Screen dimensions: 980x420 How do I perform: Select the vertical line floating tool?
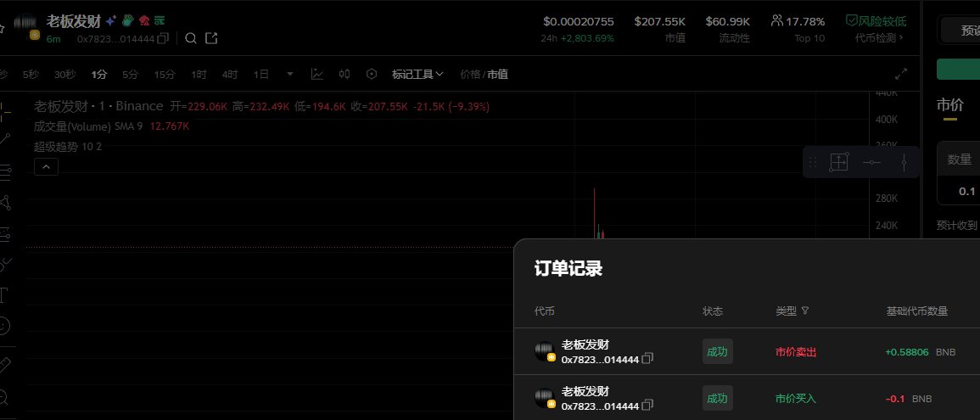click(x=904, y=163)
